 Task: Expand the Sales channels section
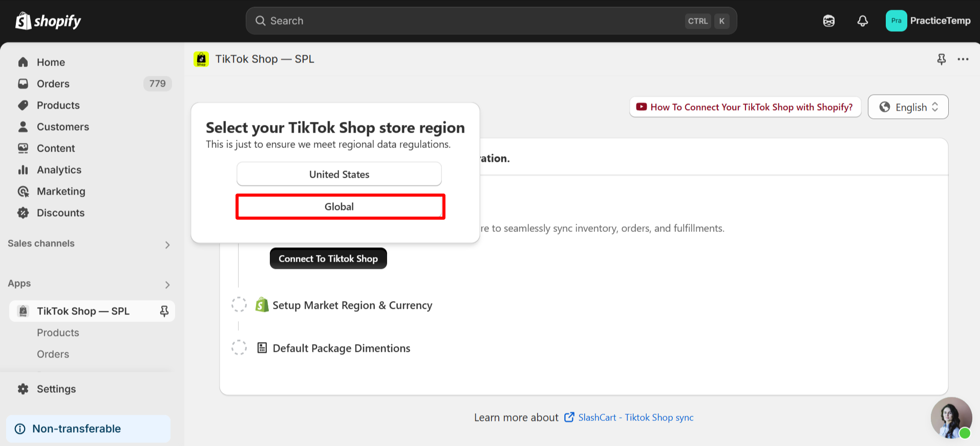pyautogui.click(x=167, y=245)
